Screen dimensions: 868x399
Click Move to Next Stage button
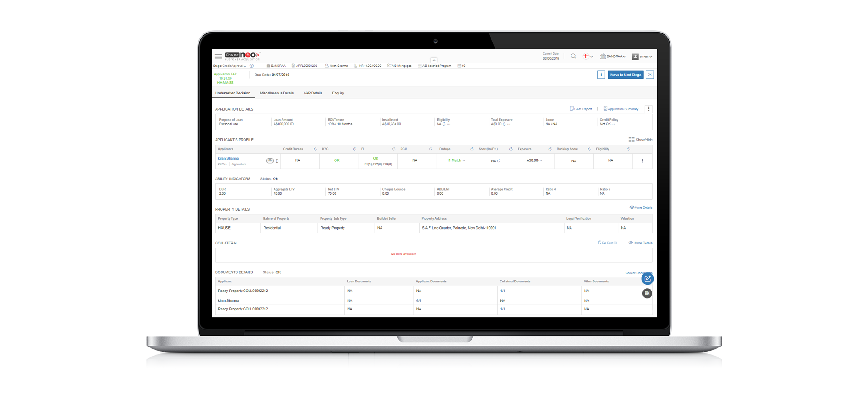pyautogui.click(x=625, y=75)
